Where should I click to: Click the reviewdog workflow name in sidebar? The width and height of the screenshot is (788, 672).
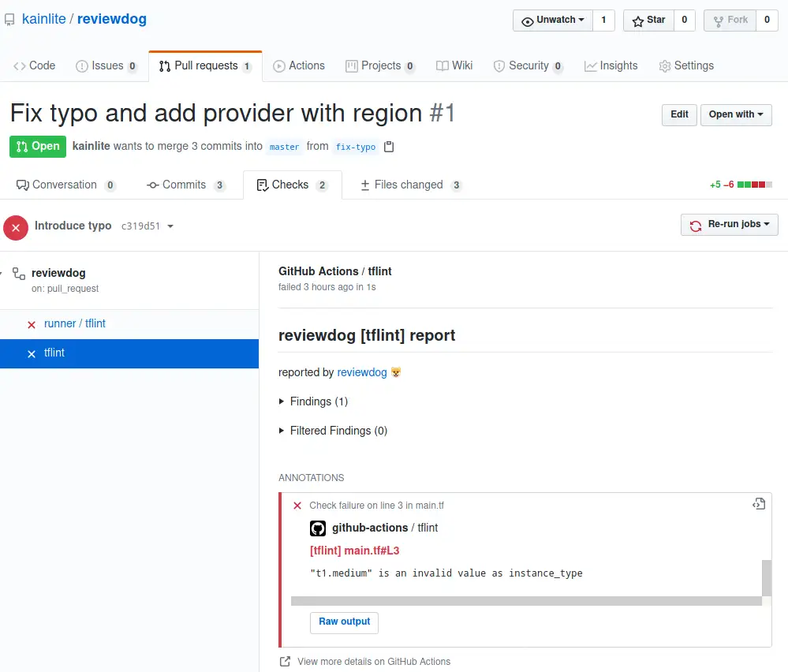click(58, 273)
